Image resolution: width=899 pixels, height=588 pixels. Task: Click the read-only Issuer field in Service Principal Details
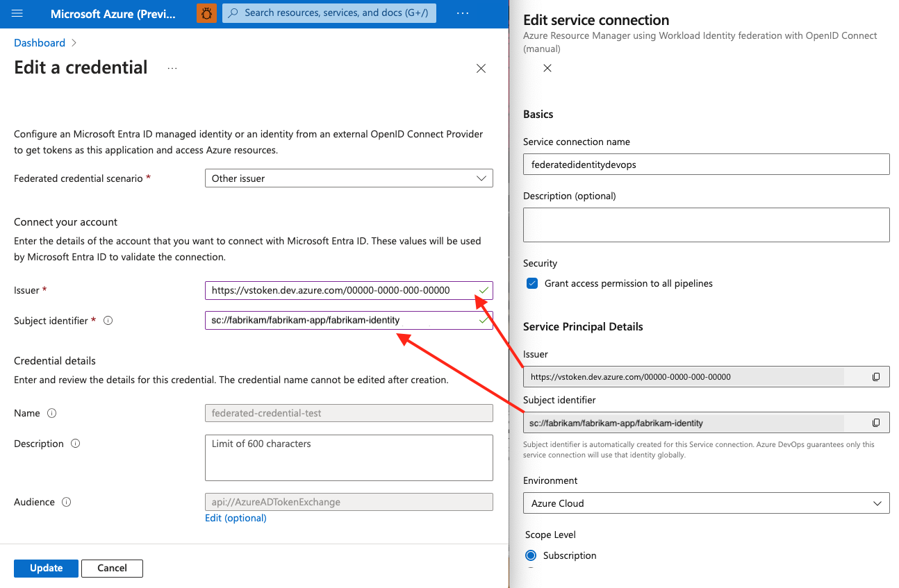(706, 377)
